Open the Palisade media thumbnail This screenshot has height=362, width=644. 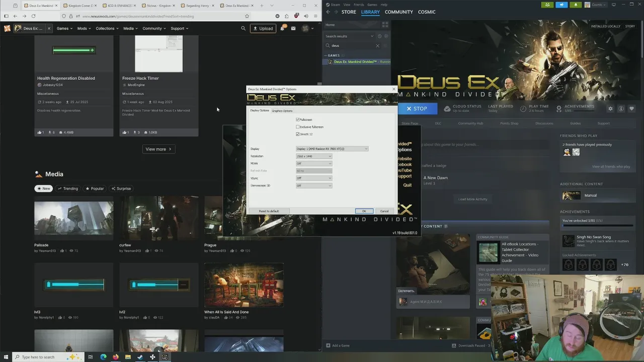tap(74, 218)
